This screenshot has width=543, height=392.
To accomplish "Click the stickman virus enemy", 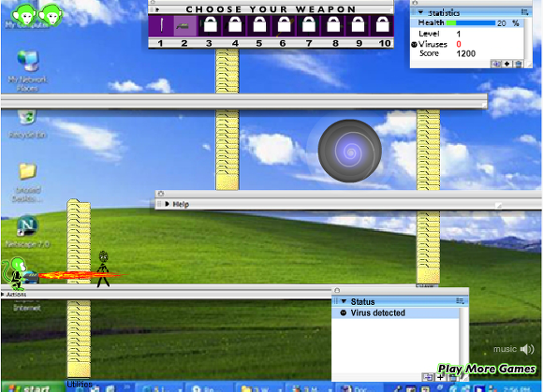I will (103, 269).
